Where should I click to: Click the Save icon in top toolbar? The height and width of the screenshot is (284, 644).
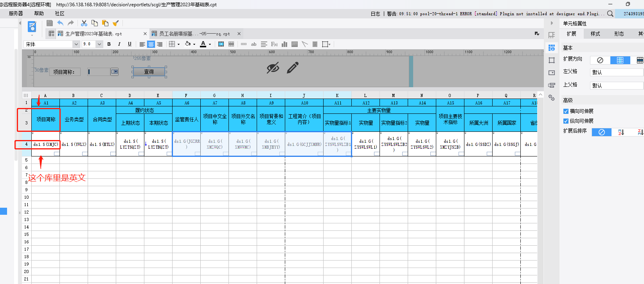point(50,23)
